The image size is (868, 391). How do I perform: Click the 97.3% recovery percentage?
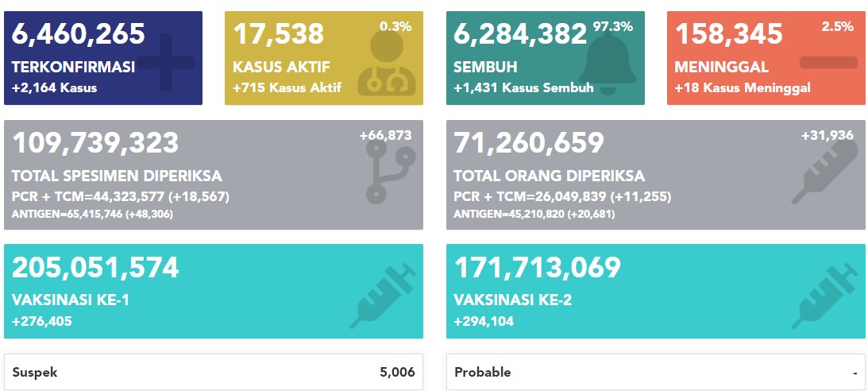click(613, 26)
